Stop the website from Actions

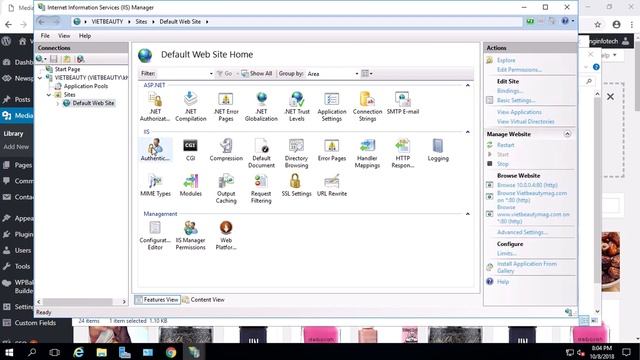pos(502,164)
